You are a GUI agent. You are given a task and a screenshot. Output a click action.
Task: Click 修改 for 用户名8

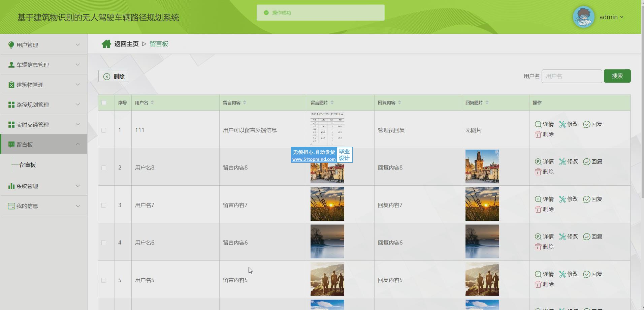pyautogui.click(x=569, y=161)
